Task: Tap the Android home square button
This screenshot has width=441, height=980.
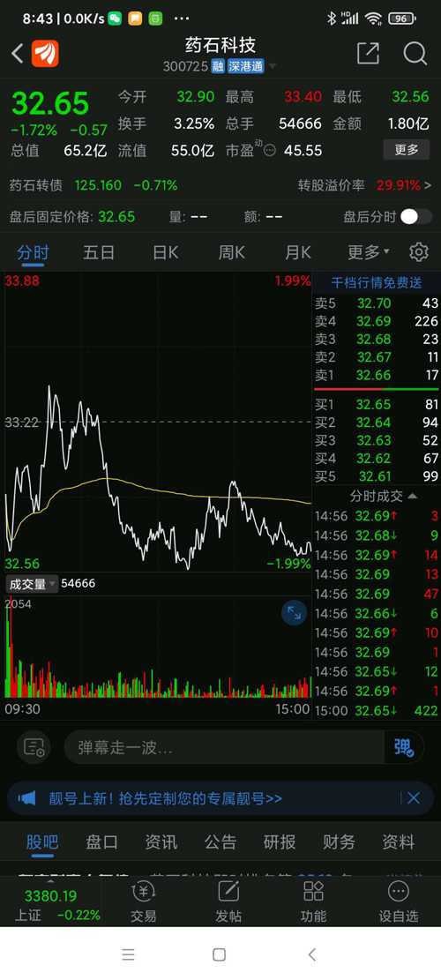Action: tap(220, 954)
